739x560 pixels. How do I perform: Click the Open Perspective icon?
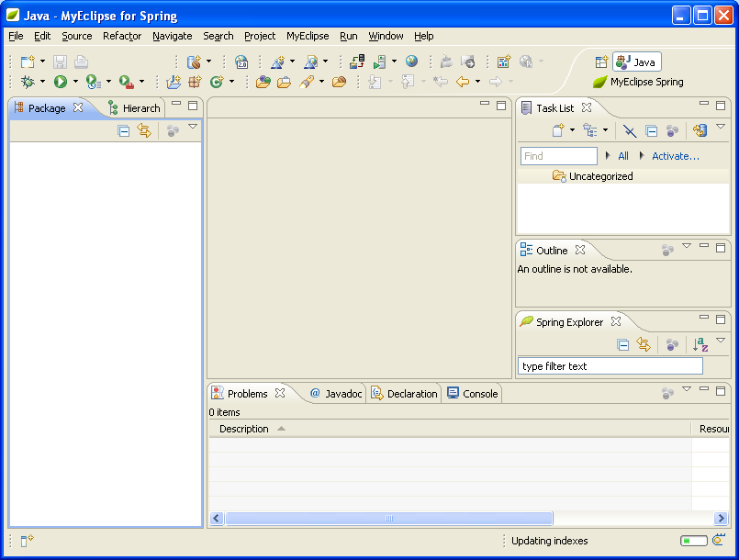[601, 62]
